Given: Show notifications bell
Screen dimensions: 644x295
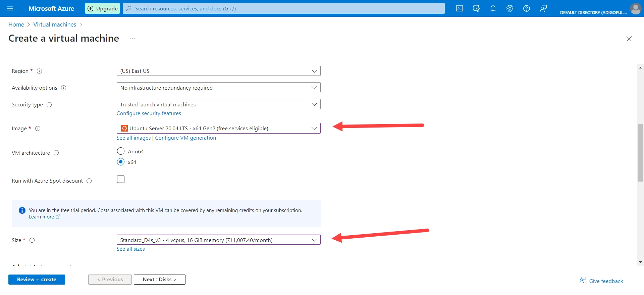Looking at the screenshot, I should click(493, 8).
